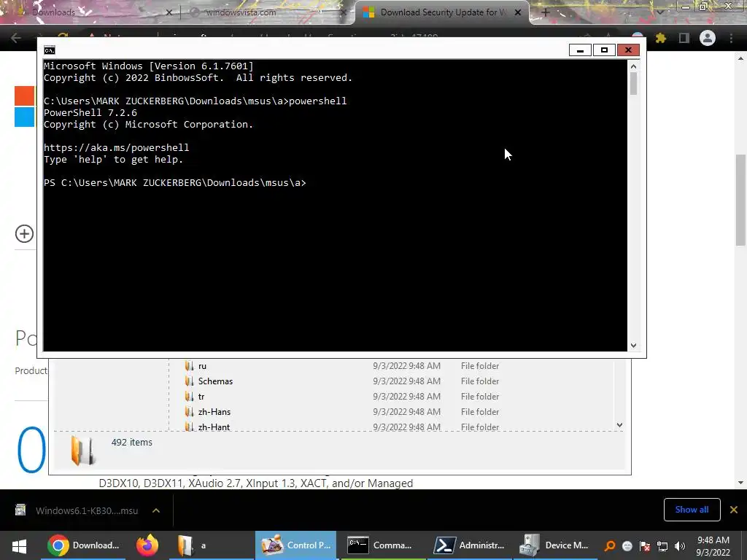Click the console window system menu icon
The height and width of the screenshot is (560, 747).
pyautogui.click(x=49, y=50)
